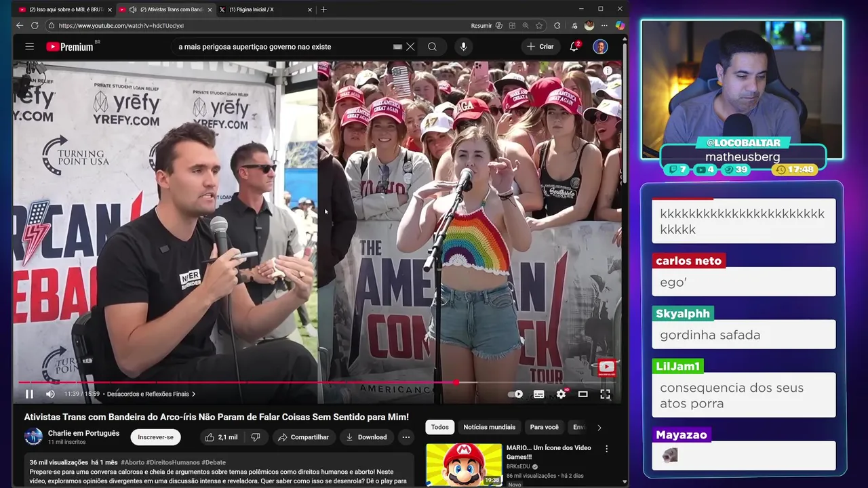
Task: Open options for the MARIO video suggestion
Action: pyautogui.click(x=606, y=449)
